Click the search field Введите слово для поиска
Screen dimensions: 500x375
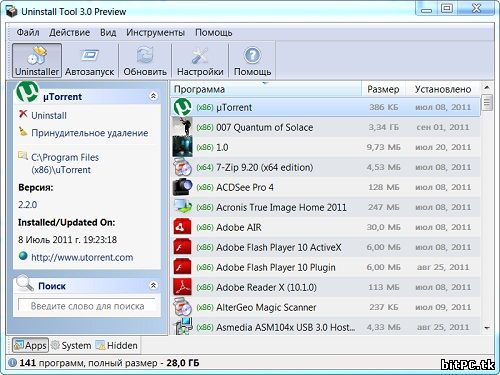tap(87, 306)
